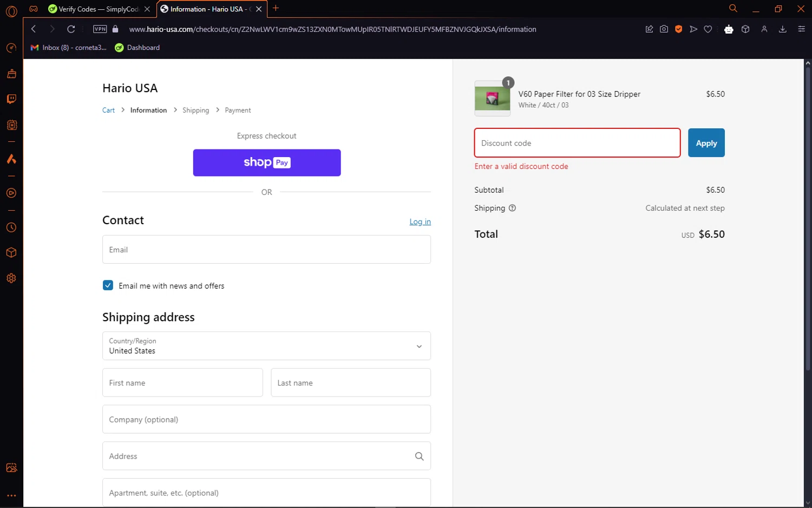Open the robot extension icon in toolbar
The image size is (812, 508).
tap(729, 29)
